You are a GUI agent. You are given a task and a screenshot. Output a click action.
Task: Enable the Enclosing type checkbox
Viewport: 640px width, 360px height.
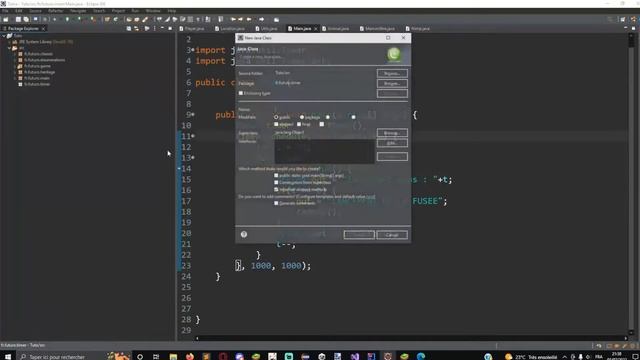click(241, 93)
